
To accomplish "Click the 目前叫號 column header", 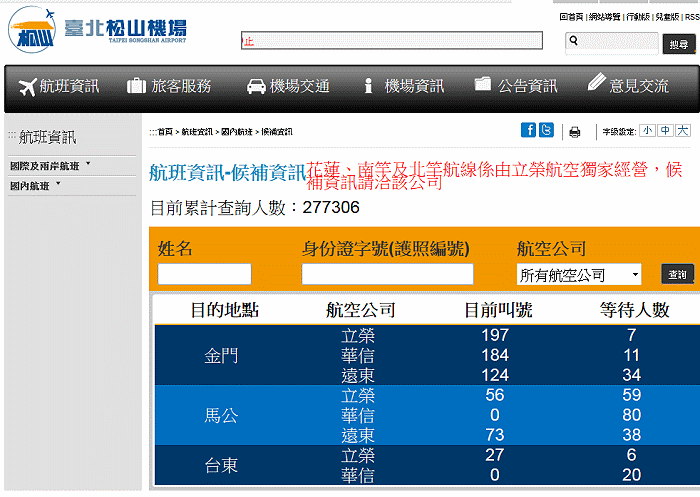I will click(x=498, y=310).
